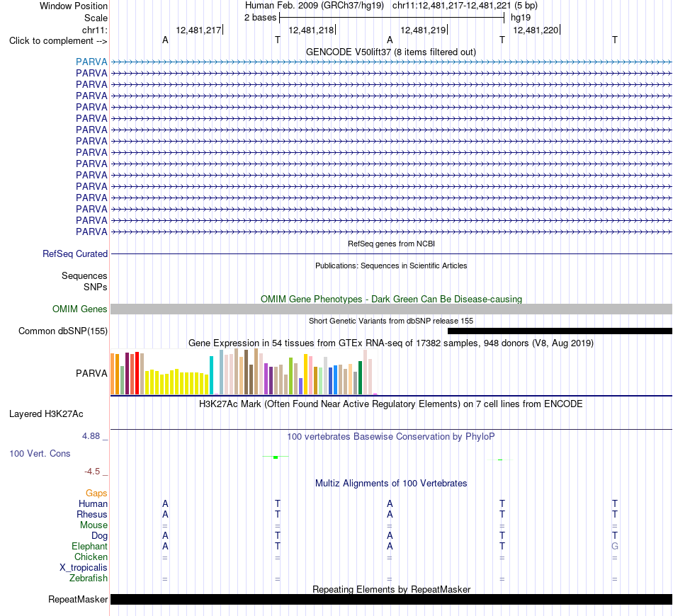Click the '2 bases' scale bar label
673x616 pixels.
tap(260, 18)
